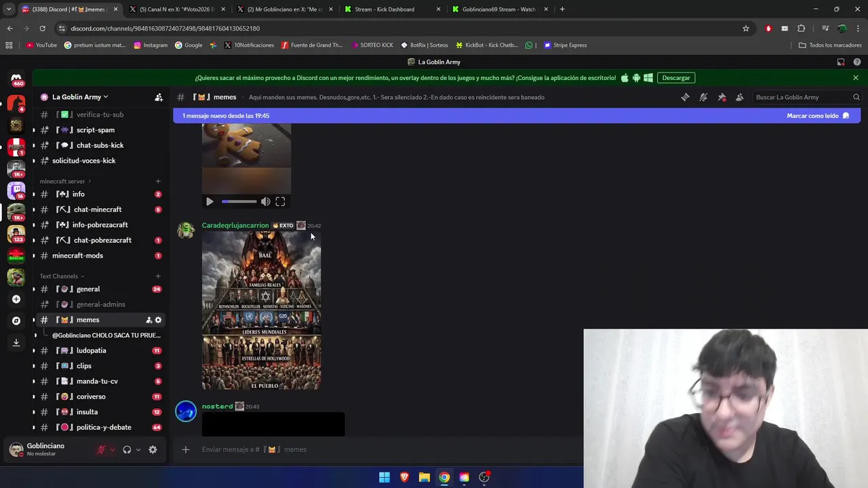
Task: Click username Caradeqrlujancarrion
Action: pyautogui.click(x=235, y=226)
